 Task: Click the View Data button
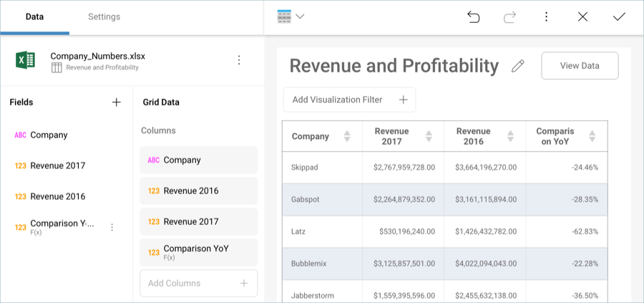click(x=580, y=66)
